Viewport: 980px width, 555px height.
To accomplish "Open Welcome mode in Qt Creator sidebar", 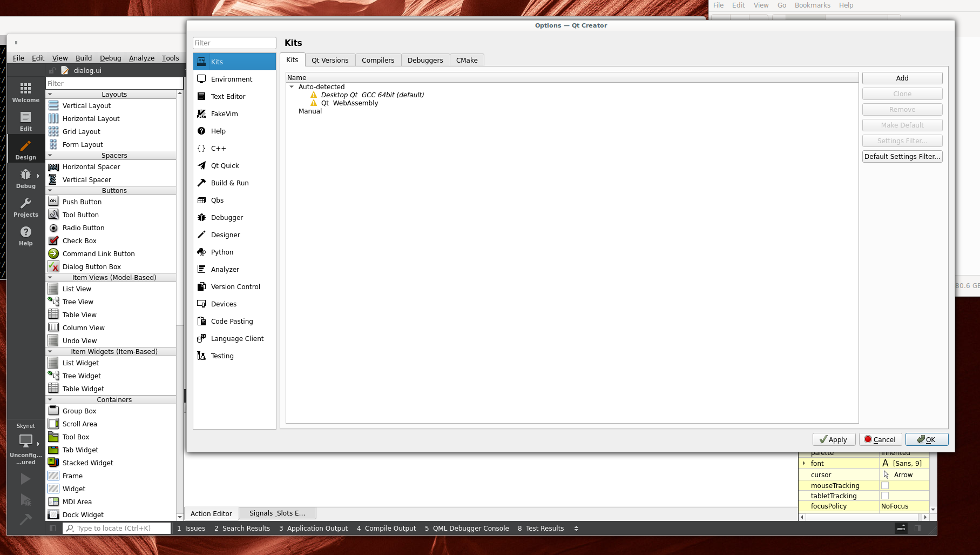I will (x=25, y=92).
